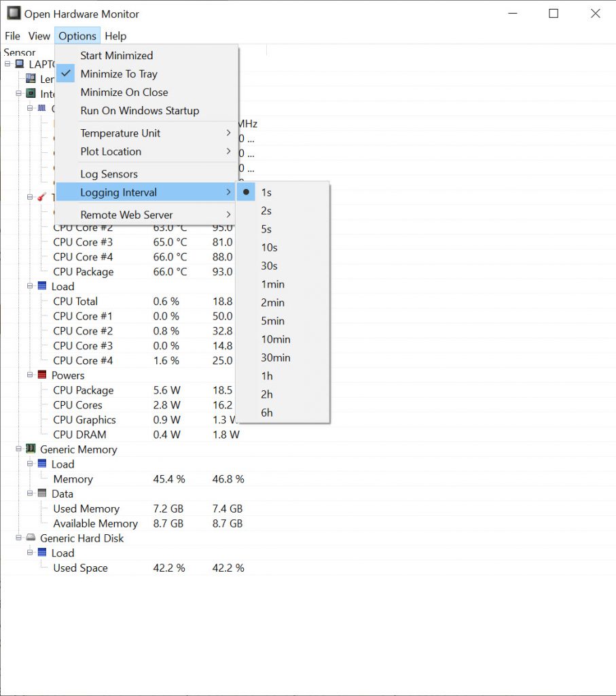Click the motherboard icon beside Len

pyautogui.click(x=31, y=79)
